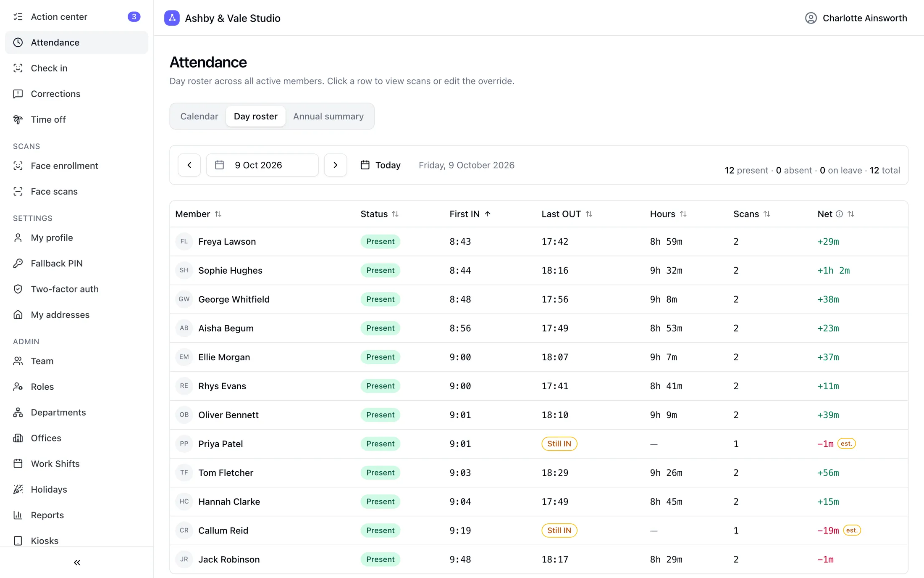Click the Work Shifts calendar icon
924x578 pixels.
(18, 463)
